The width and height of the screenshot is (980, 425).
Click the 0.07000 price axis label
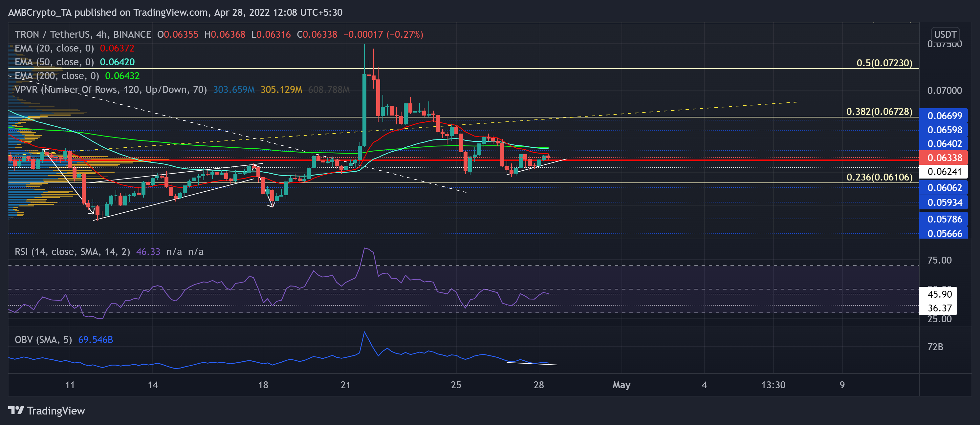(x=944, y=91)
